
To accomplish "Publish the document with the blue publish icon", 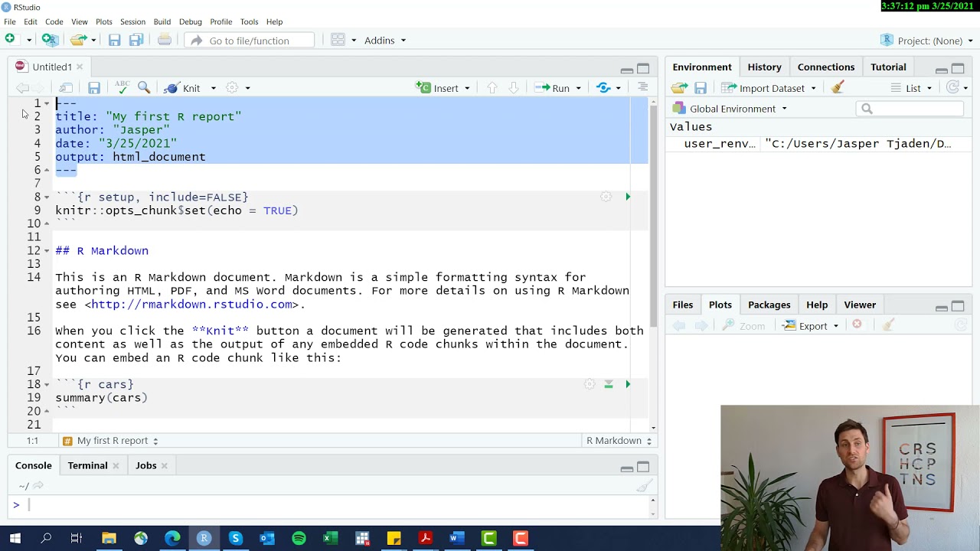I will pos(603,88).
